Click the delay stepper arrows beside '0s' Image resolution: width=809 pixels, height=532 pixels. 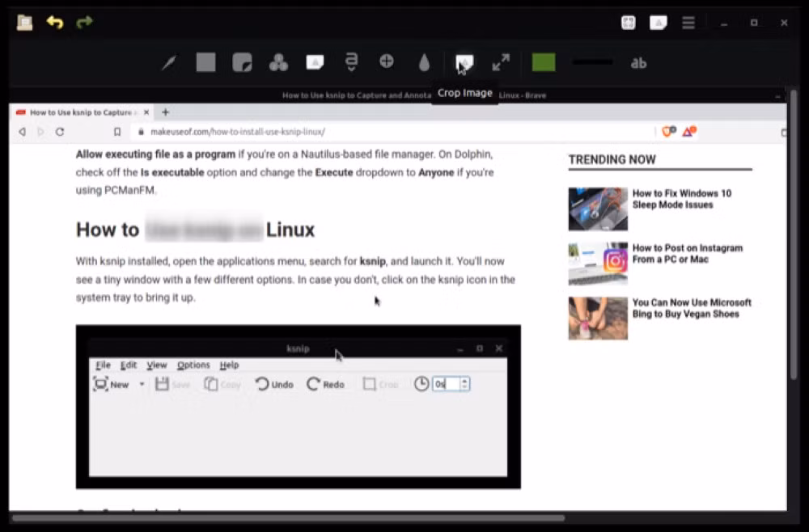(464, 383)
